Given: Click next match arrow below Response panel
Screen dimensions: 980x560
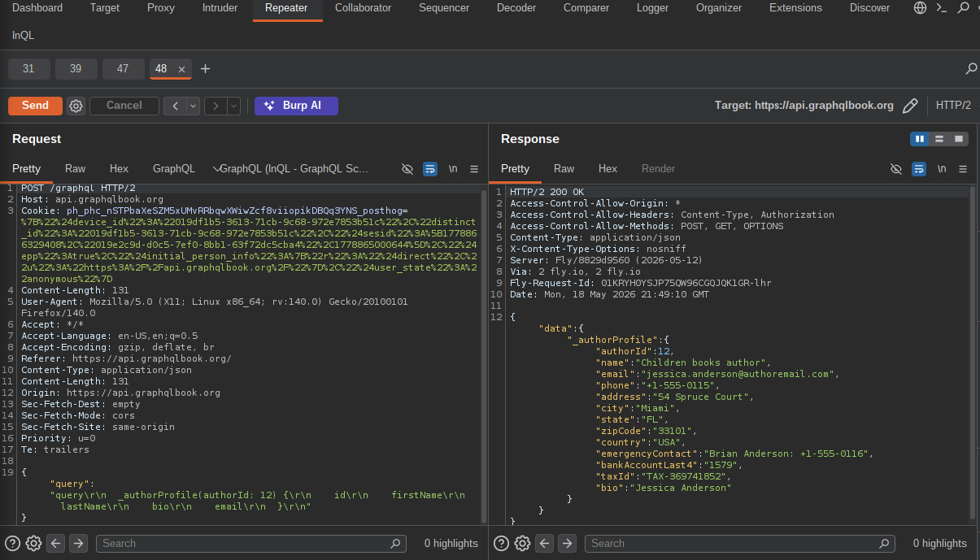Looking at the screenshot, I should tap(567, 543).
